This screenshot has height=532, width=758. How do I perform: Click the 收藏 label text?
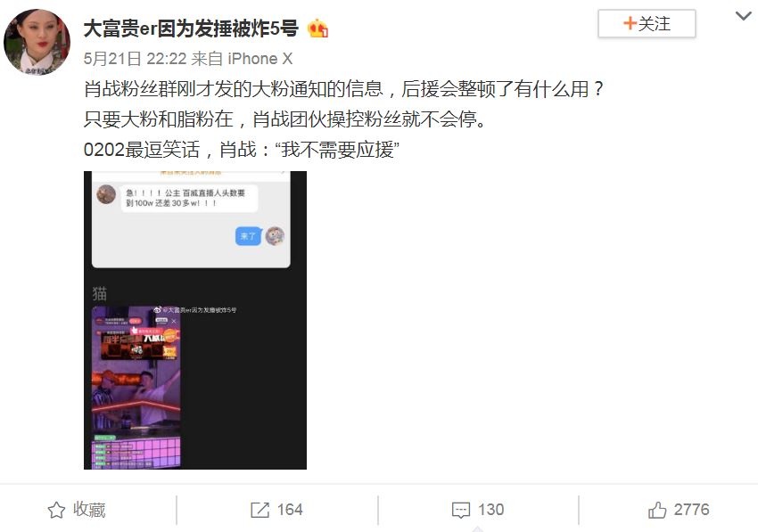tap(89, 510)
